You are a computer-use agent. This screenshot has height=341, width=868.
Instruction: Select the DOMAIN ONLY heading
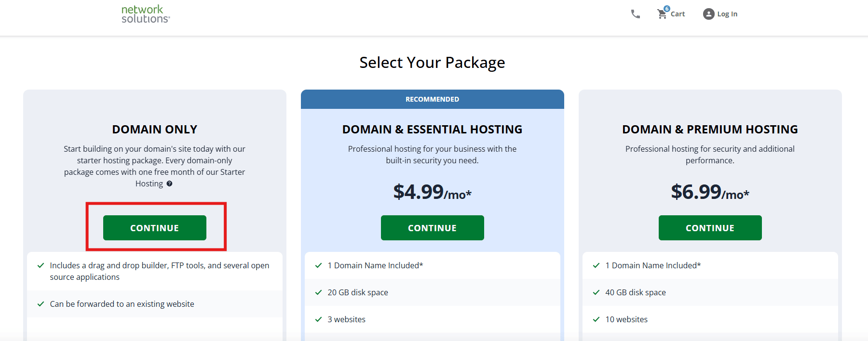(154, 129)
